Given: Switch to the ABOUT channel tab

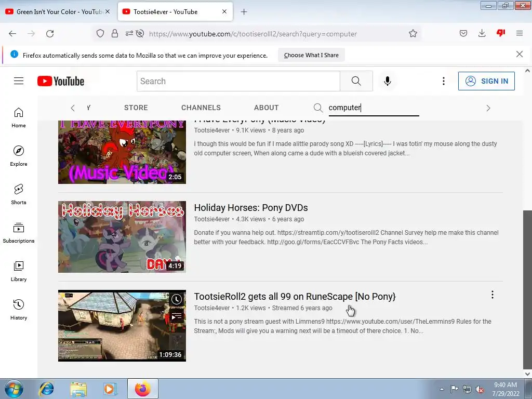Looking at the screenshot, I should click(267, 108).
